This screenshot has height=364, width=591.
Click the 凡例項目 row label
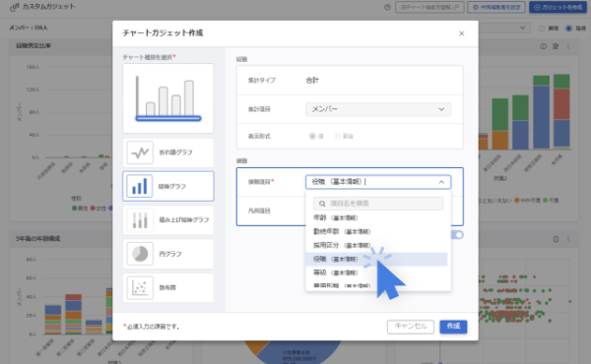tap(259, 211)
